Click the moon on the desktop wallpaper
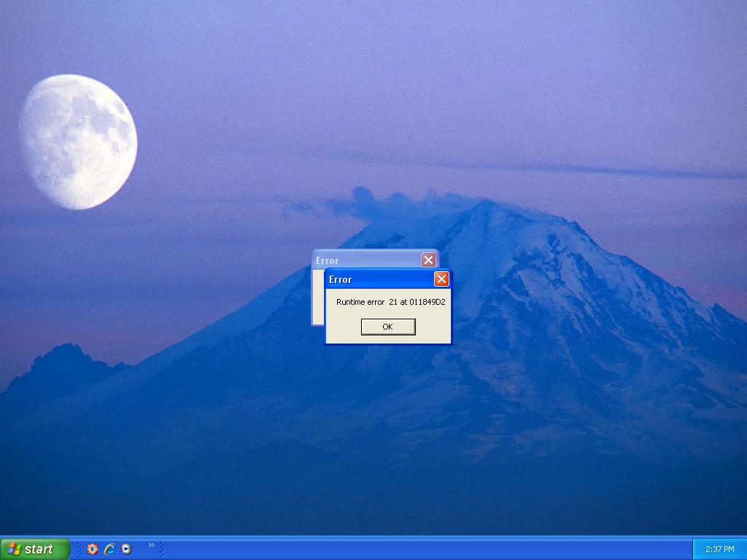747x560 pixels. 78,141
